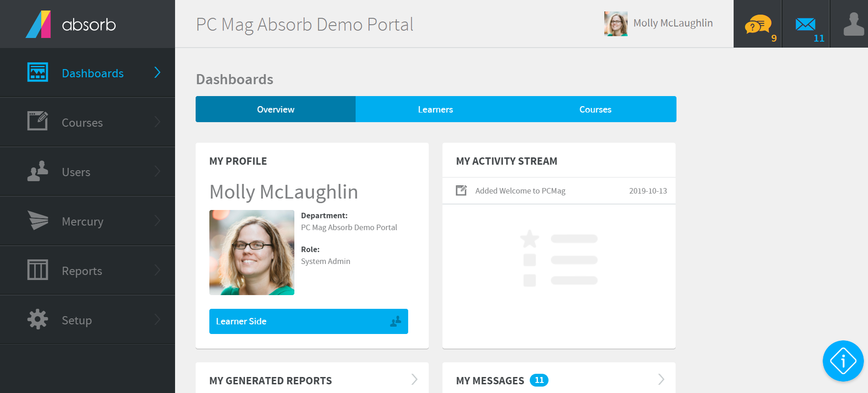Open the envelope messages icon
This screenshot has width=868, height=393.
pyautogui.click(x=806, y=24)
